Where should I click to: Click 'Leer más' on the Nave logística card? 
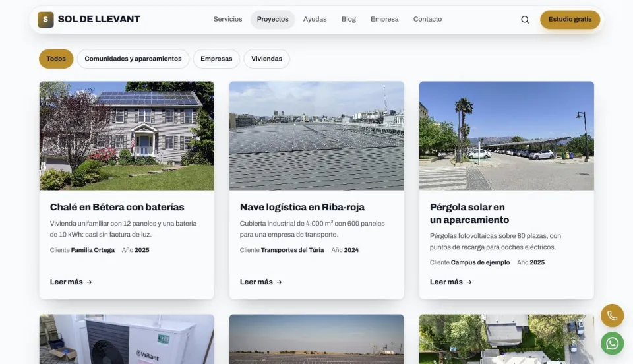261,282
